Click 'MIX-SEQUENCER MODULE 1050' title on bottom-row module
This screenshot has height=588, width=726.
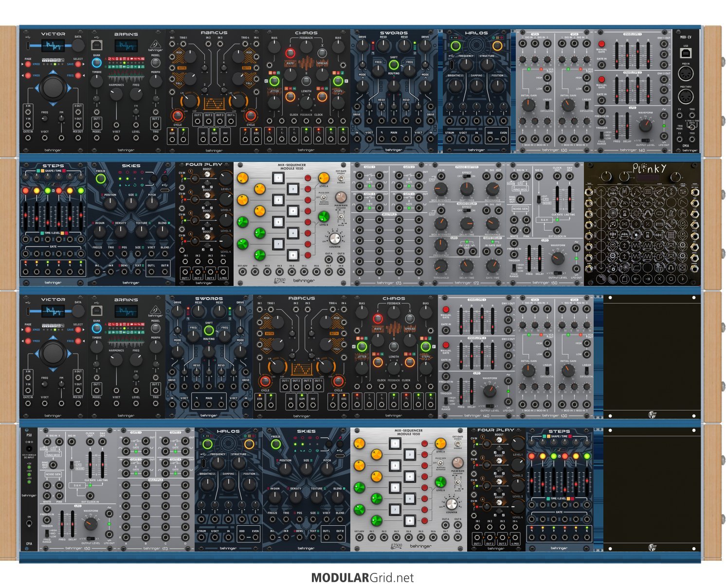tap(409, 432)
